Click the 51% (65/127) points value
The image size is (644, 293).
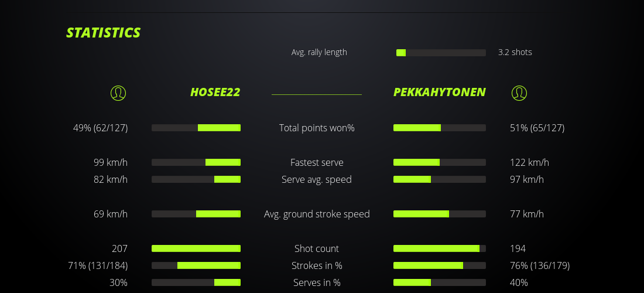(537, 128)
